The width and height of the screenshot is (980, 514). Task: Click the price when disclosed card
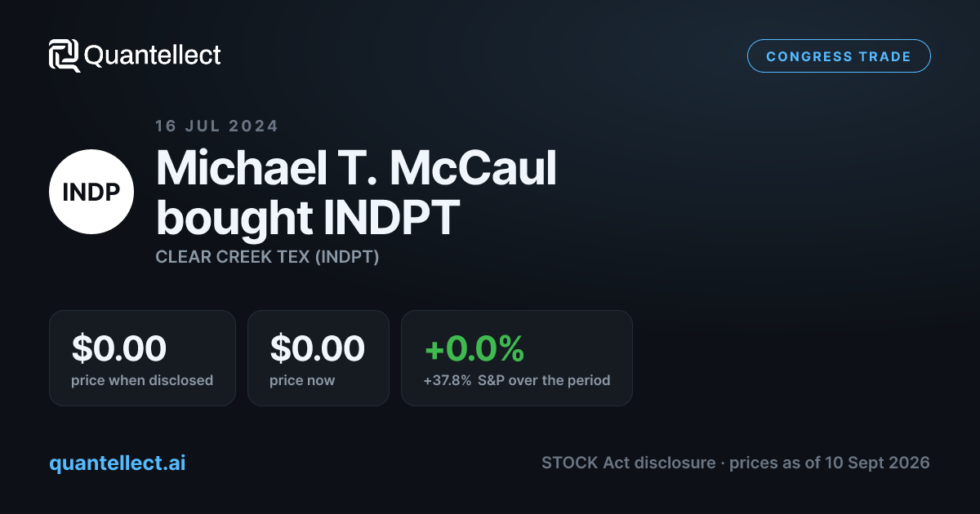pyautogui.click(x=142, y=357)
